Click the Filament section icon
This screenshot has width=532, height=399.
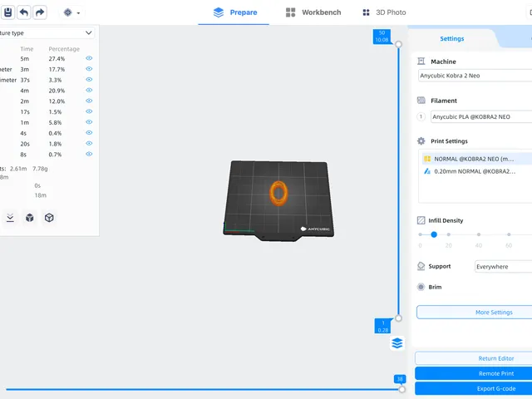pyautogui.click(x=421, y=101)
